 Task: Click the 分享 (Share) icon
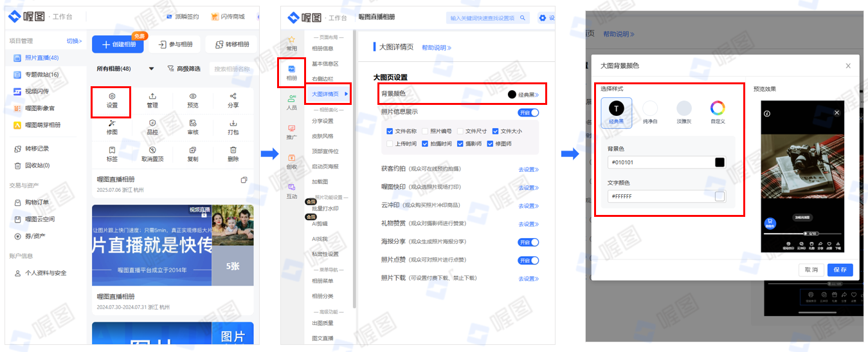pos(233,96)
